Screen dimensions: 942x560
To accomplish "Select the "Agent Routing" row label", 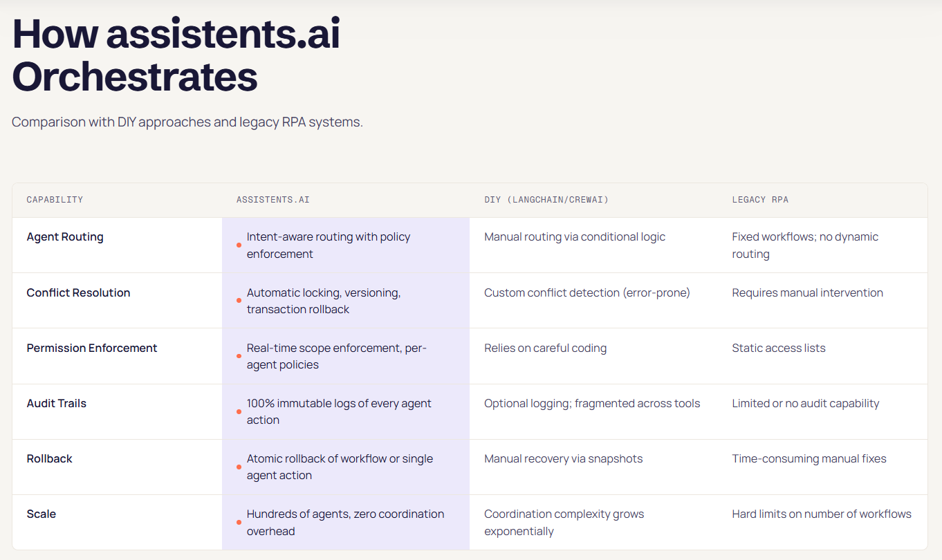I will (x=65, y=236).
